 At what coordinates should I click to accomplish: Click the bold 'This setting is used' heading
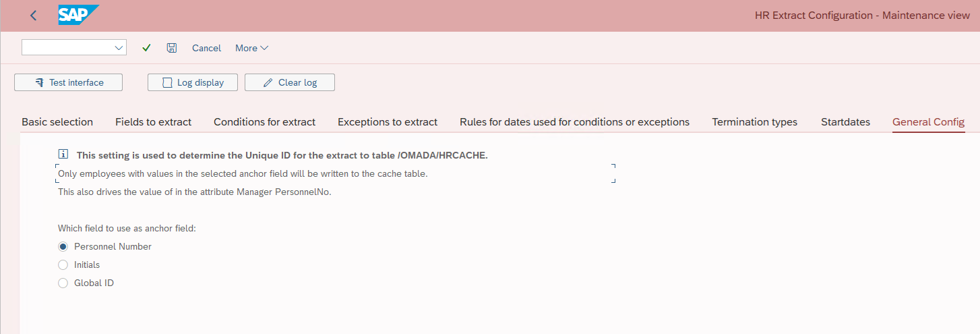click(x=282, y=155)
